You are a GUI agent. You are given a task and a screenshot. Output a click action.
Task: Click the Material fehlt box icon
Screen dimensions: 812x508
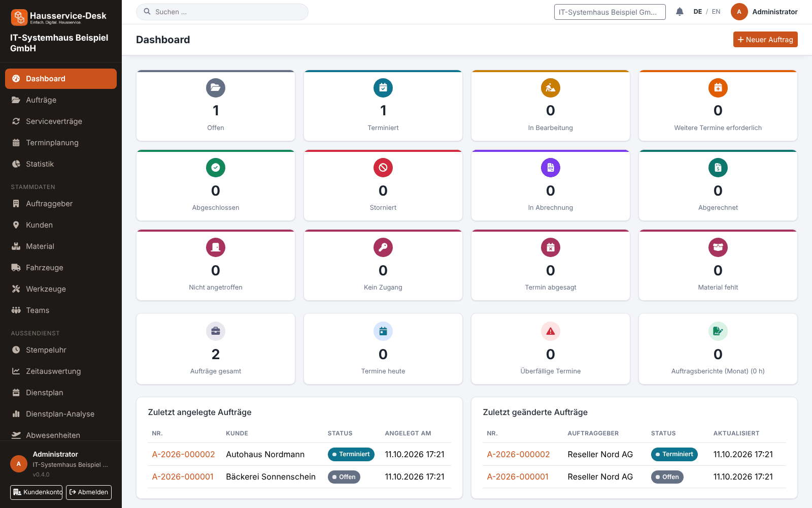718,247
